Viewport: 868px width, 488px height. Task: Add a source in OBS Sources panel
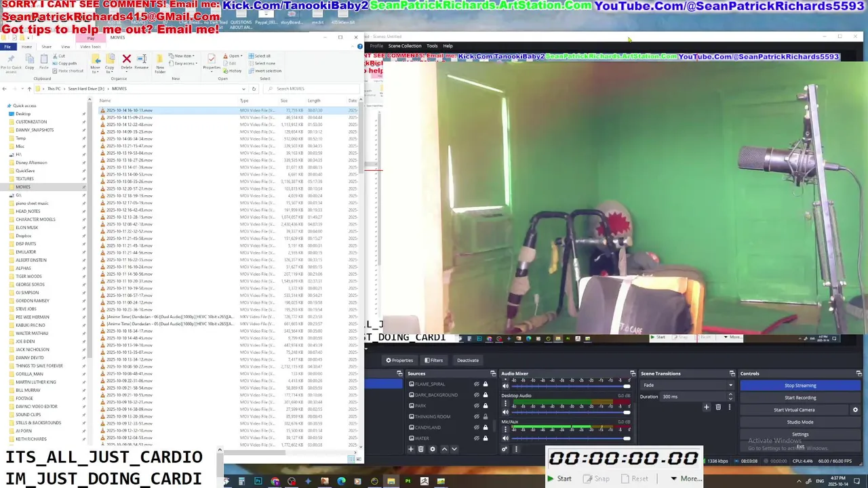[x=411, y=449]
